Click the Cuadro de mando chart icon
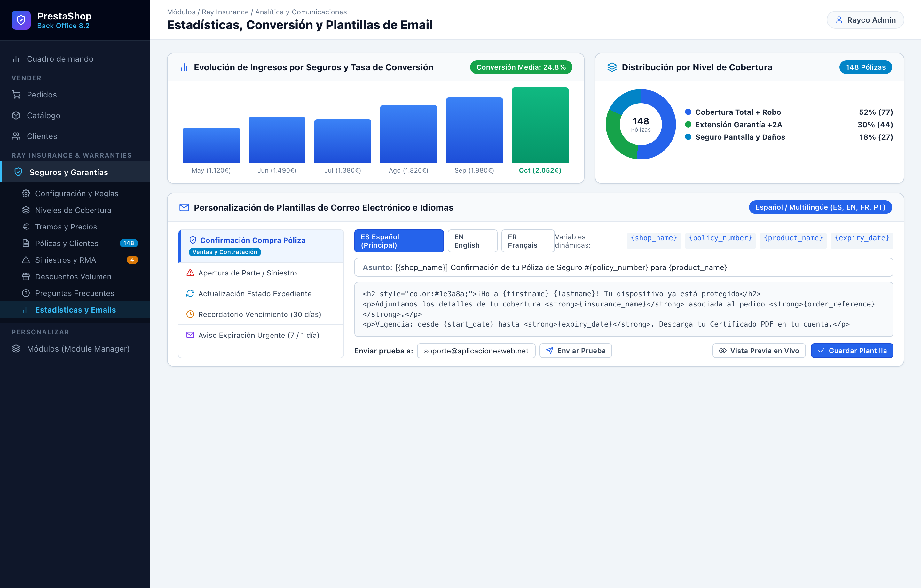 point(16,59)
